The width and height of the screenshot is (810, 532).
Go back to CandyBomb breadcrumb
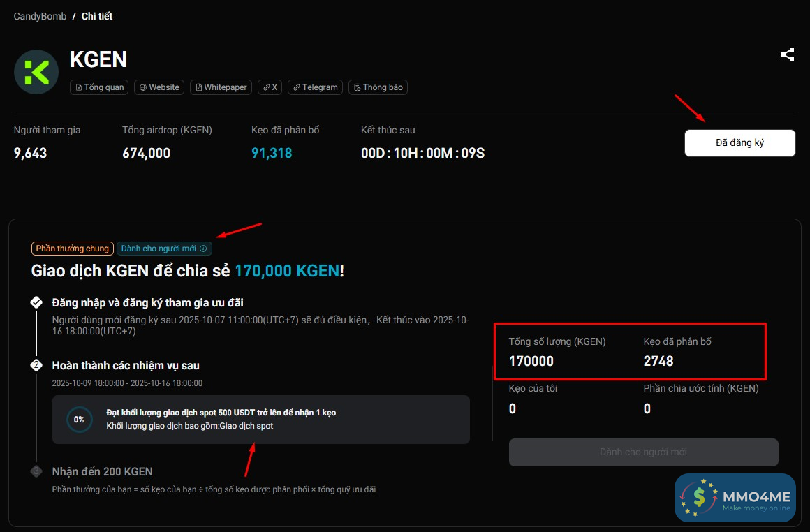pos(40,16)
